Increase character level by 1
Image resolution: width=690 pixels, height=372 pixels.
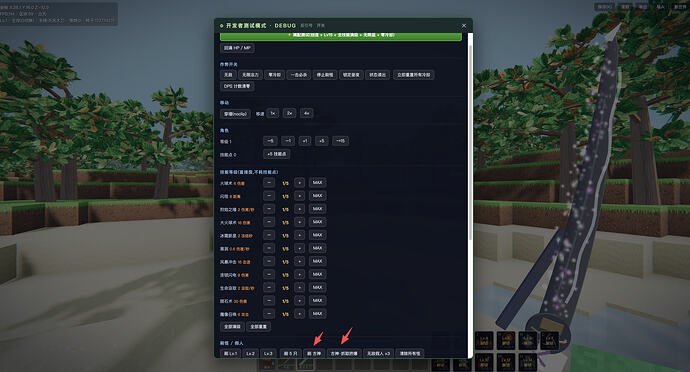click(305, 141)
